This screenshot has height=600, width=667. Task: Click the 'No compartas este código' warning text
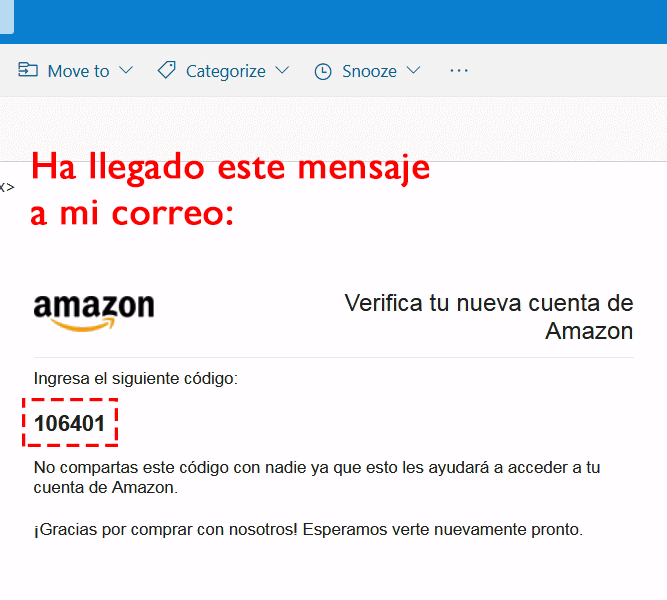(317, 477)
